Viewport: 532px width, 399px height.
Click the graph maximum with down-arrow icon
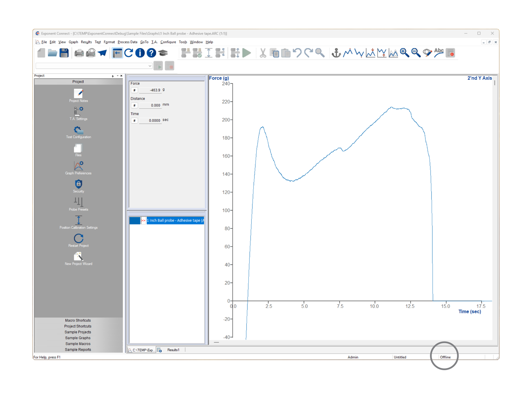coord(370,53)
